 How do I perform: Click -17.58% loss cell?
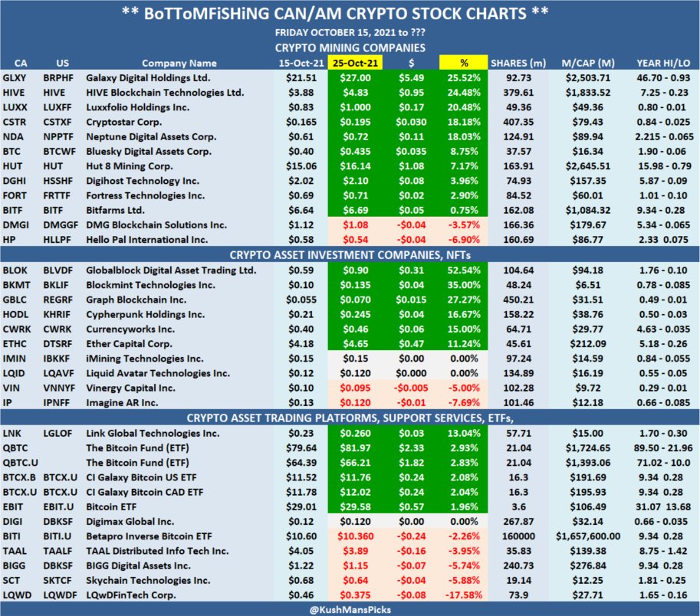pyautogui.click(x=464, y=595)
